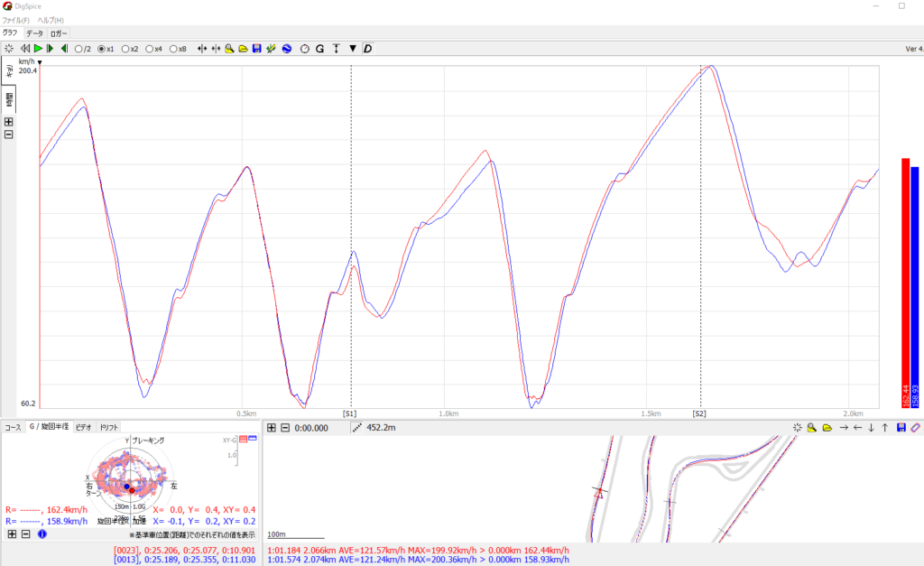Click the S1 sector marker label
924x566 pixels.
tap(350, 413)
